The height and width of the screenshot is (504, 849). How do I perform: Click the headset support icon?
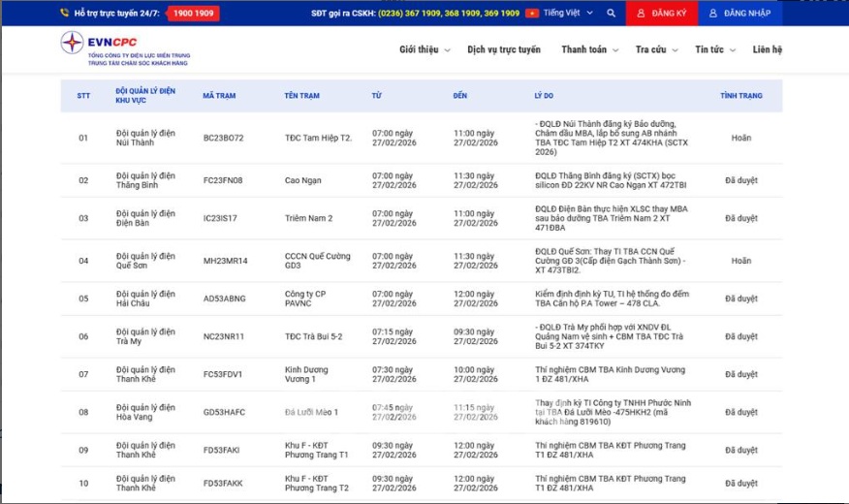pyautogui.click(x=65, y=14)
